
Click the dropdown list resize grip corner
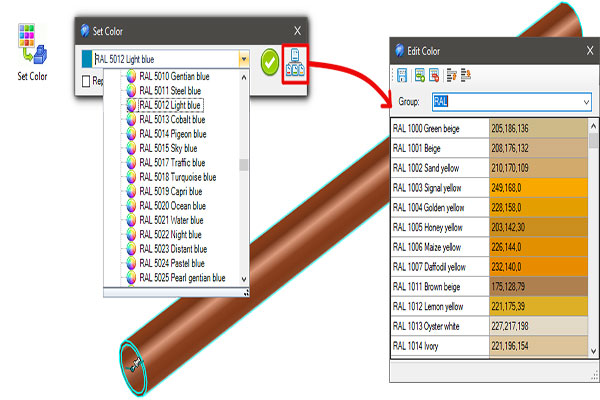click(246, 293)
